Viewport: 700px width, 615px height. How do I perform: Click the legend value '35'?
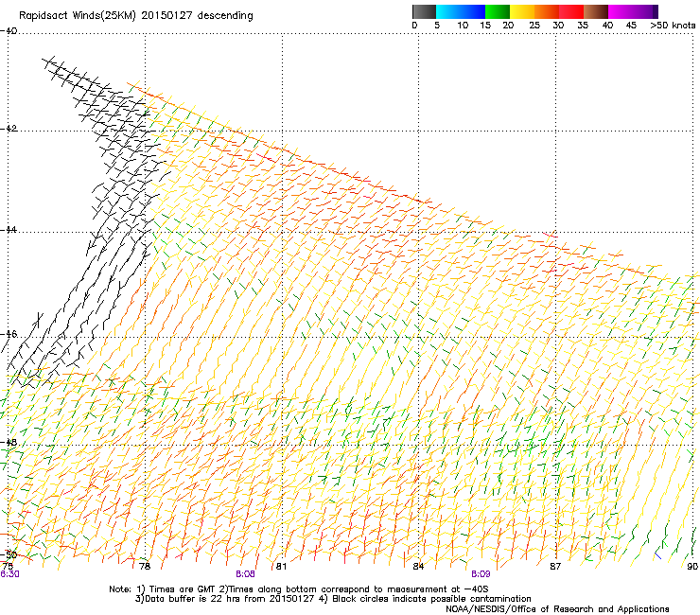(x=583, y=26)
